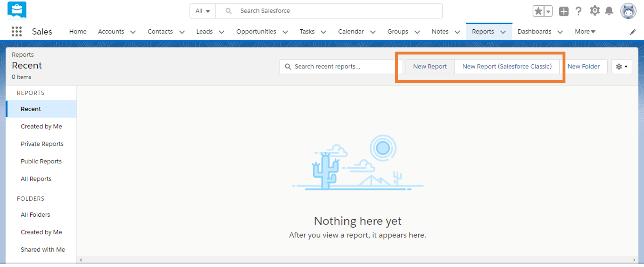The image size is (644, 267).
Task: Expand the Dashboards tab chevron
Action: (x=560, y=32)
